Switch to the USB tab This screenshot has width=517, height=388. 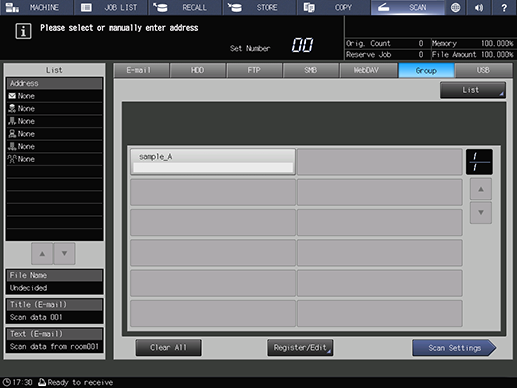click(483, 70)
